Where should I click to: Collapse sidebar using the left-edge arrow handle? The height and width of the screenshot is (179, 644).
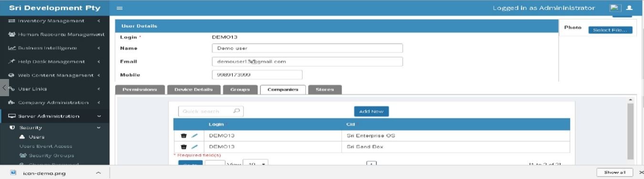click(x=4, y=88)
